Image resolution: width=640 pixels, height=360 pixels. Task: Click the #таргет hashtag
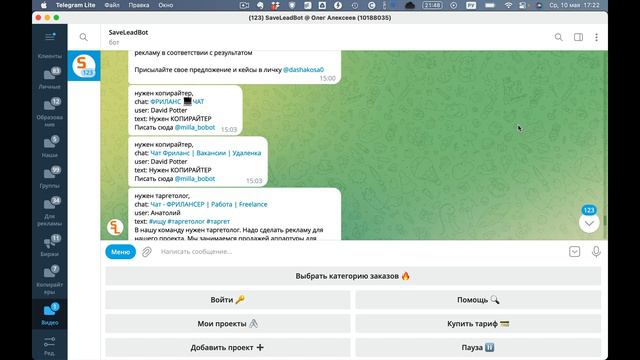[x=218, y=221]
